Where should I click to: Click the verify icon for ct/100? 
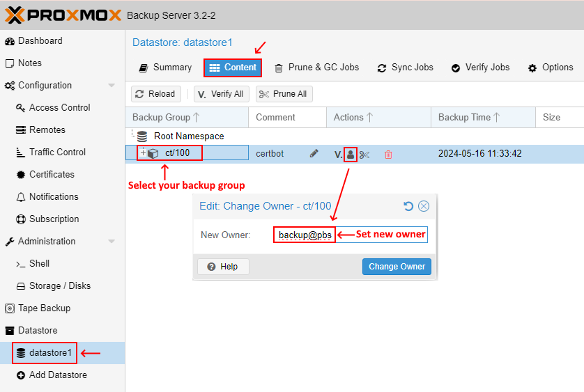coord(338,155)
